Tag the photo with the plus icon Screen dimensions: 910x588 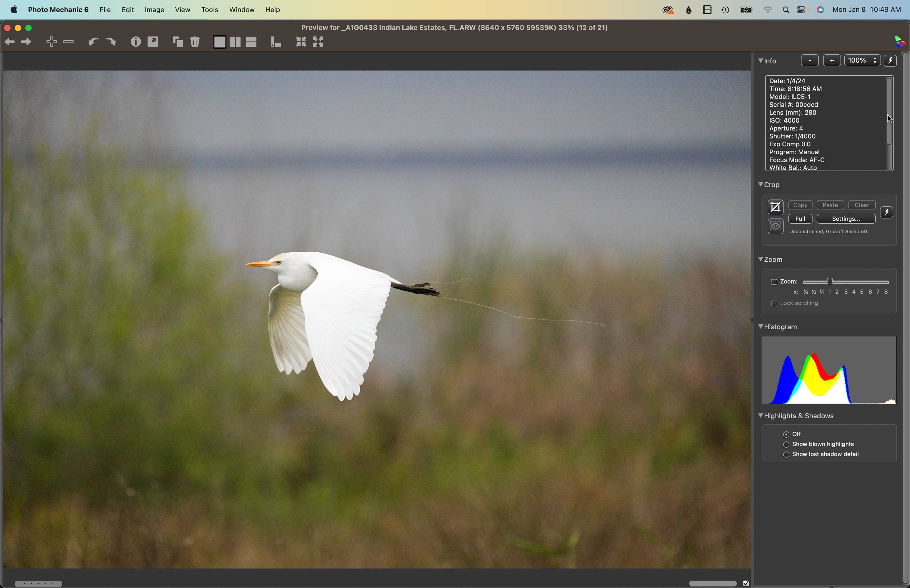[51, 42]
